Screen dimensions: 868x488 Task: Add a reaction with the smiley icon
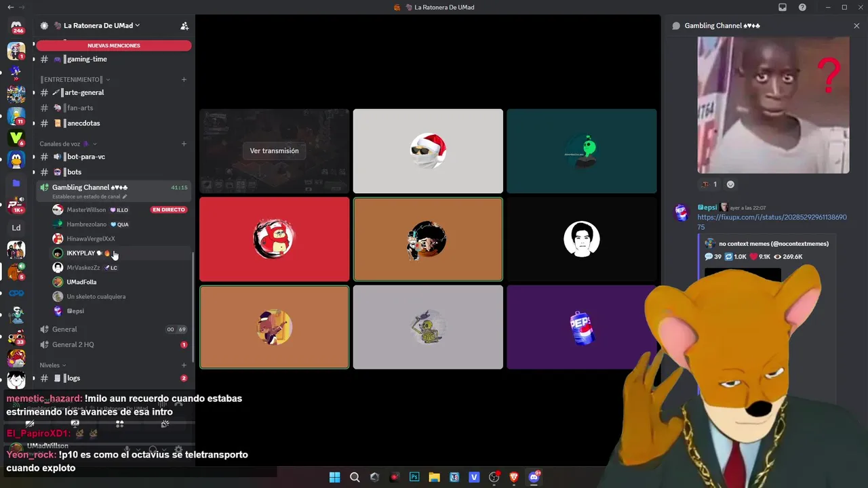tap(730, 184)
